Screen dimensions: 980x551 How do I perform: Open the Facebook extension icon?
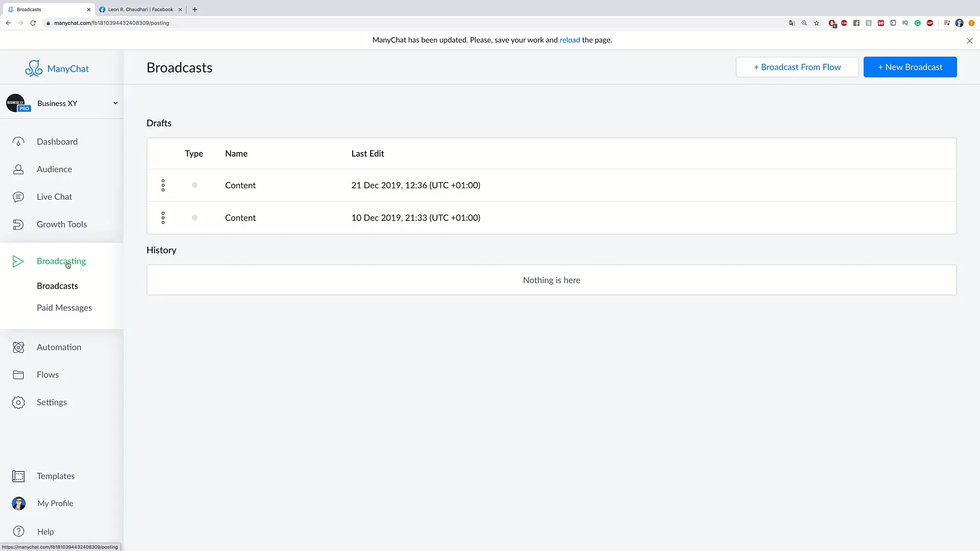[856, 23]
